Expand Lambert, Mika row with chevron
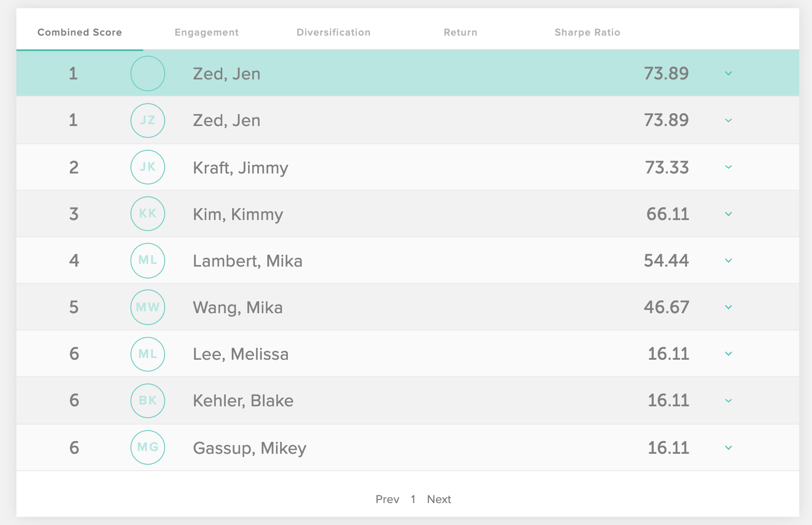812x525 pixels. [x=729, y=261]
